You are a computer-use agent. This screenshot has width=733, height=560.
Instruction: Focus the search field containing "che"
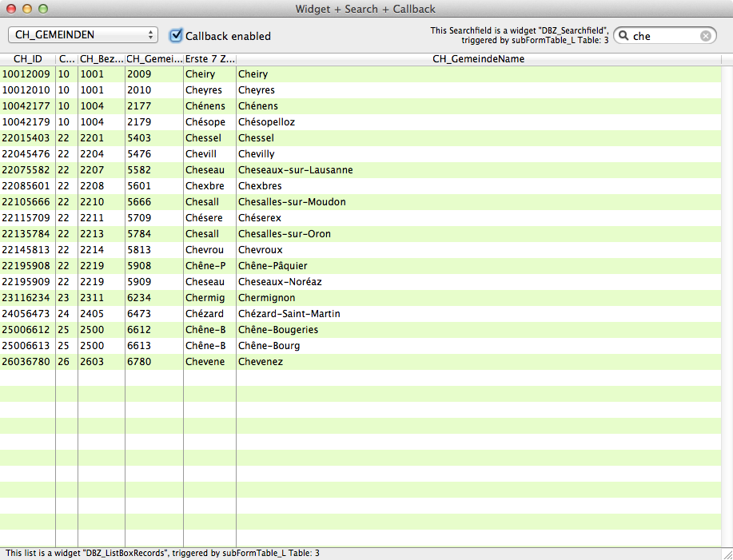coord(665,36)
